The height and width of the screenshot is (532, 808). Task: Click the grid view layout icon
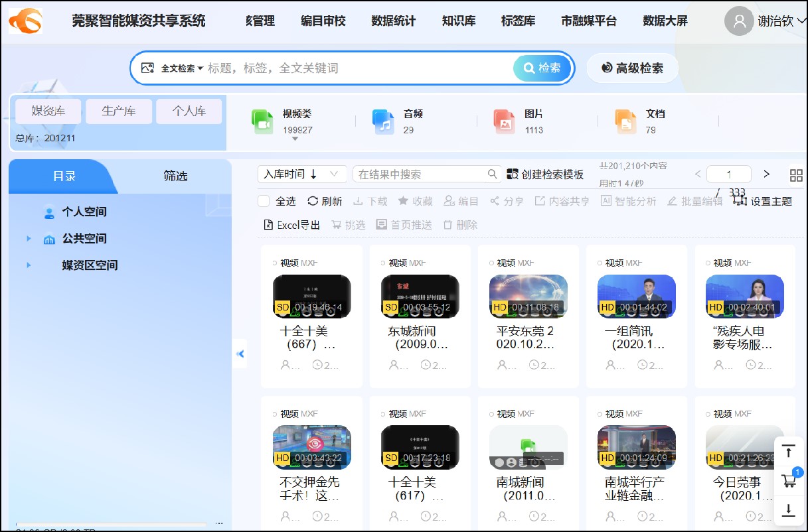[795, 175]
